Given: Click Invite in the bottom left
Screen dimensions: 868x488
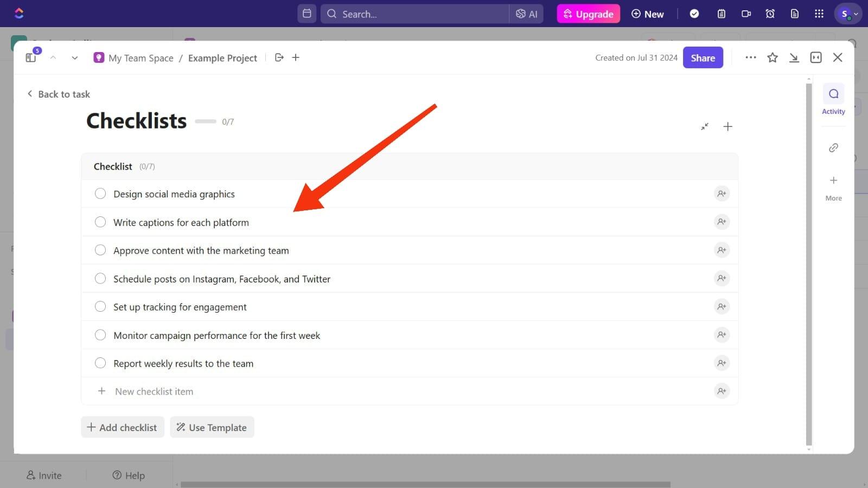Looking at the screenshot, I should 44,476.
